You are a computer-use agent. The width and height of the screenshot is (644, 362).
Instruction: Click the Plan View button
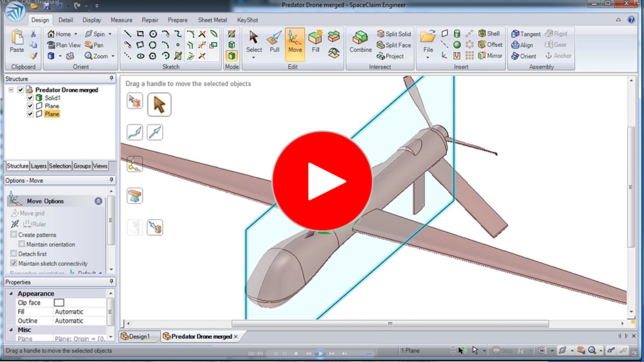pyautogui.click(x=64, y=45)
